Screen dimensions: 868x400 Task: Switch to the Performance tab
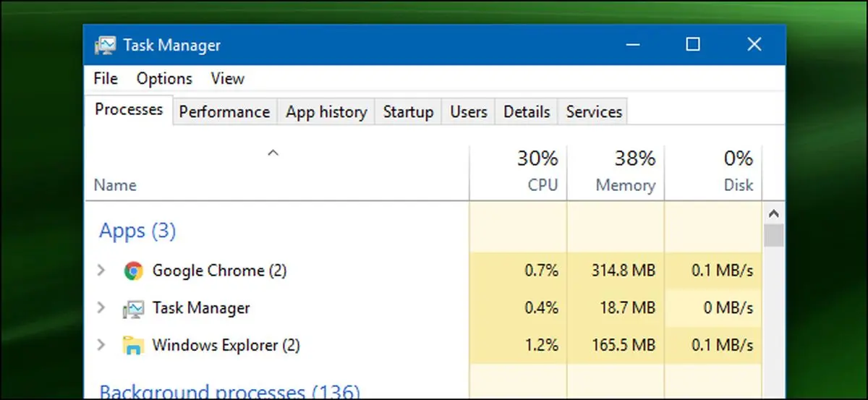pos(224,112)
